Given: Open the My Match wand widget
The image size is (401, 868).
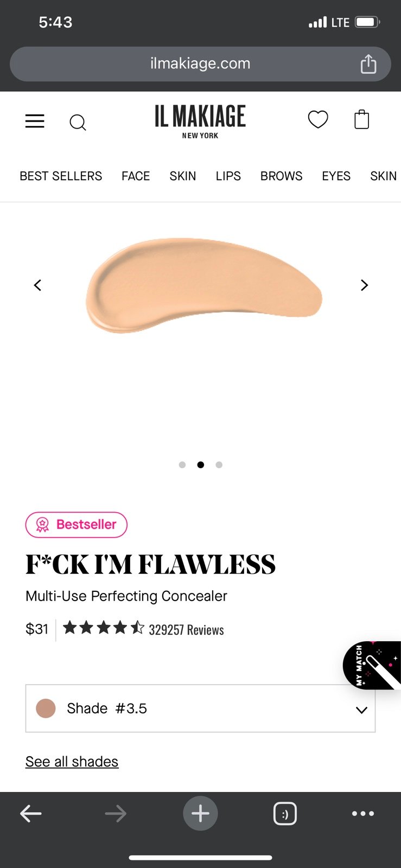Looking at the screenshot, I should pyautogui.click(x=372, y=665).
